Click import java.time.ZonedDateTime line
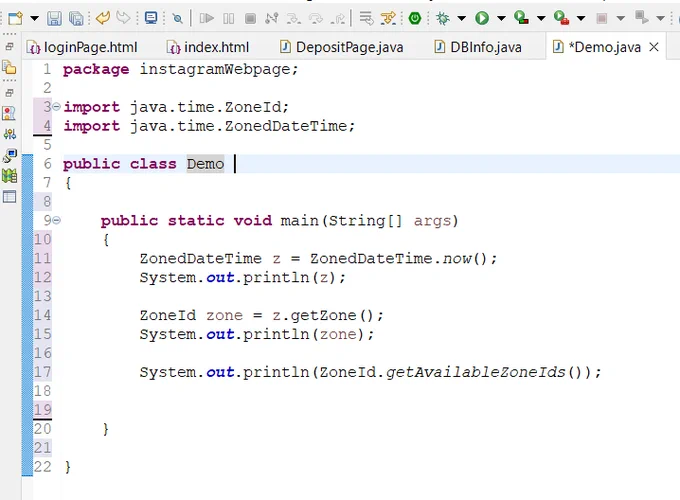 pyautogui.click(x=209, y=126)
